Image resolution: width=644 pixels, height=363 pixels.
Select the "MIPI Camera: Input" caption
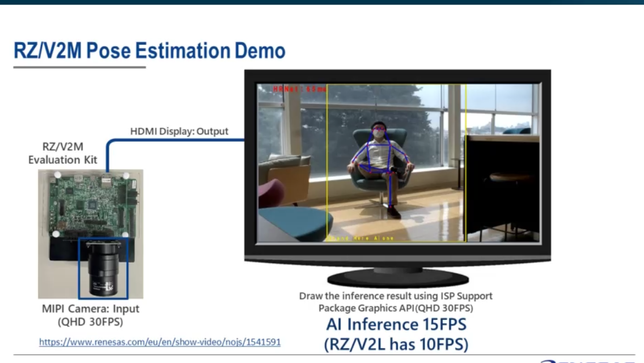90,309
